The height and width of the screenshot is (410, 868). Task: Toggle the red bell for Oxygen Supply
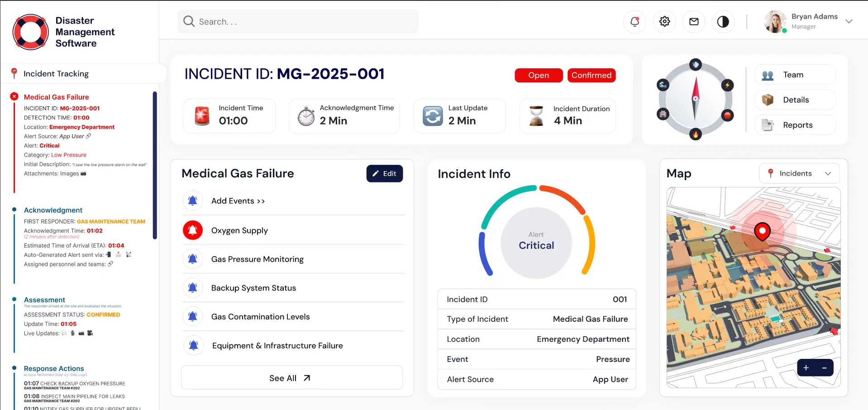click(193, 230)
